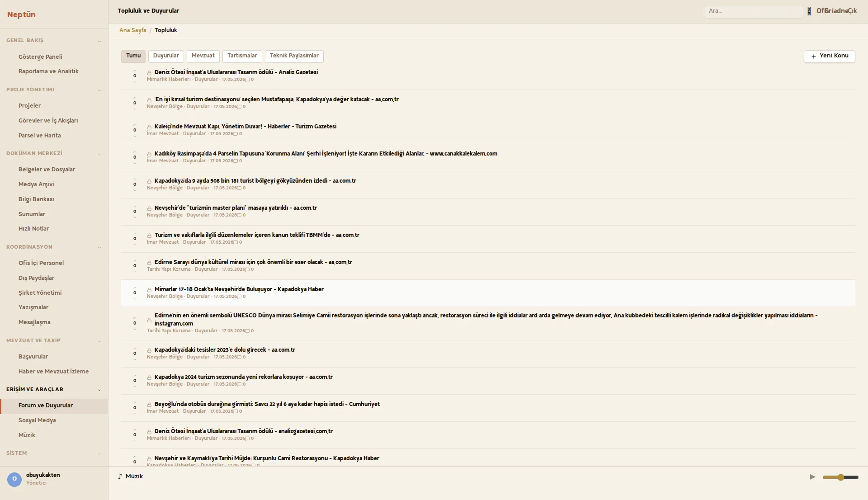This screenshot has height=500, width=868.
Task: Open Bilgi Bankası in sidebar
Action: 54,199
